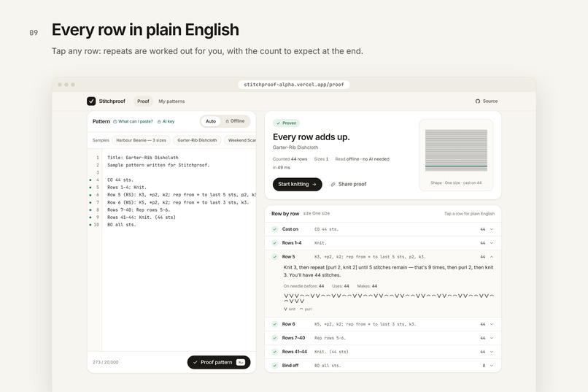
Task: Click the 'Bind off' row label
Action: click(290, 366)
